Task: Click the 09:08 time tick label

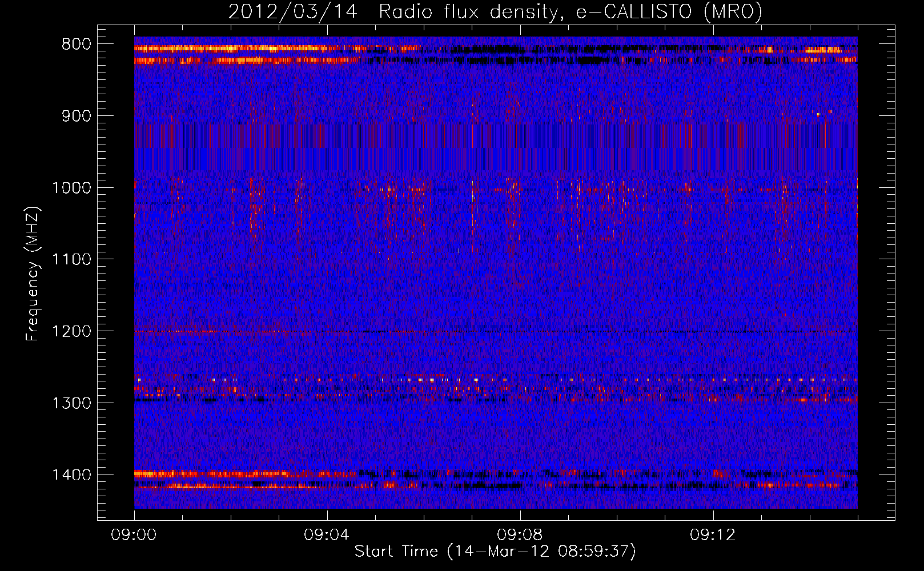Action: point(520,535)
